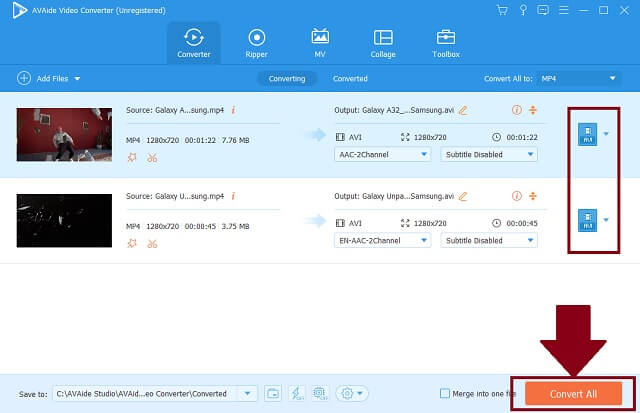Expand the Add Files dropdown arrow
This screenshot has height=413, width=640.
click(77, 78)
